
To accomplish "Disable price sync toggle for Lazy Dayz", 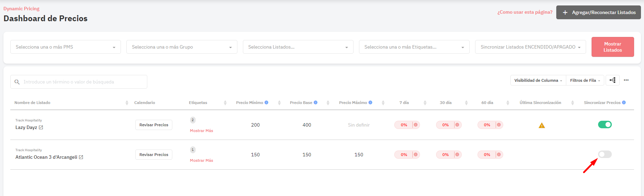I will tap(605, 125).
